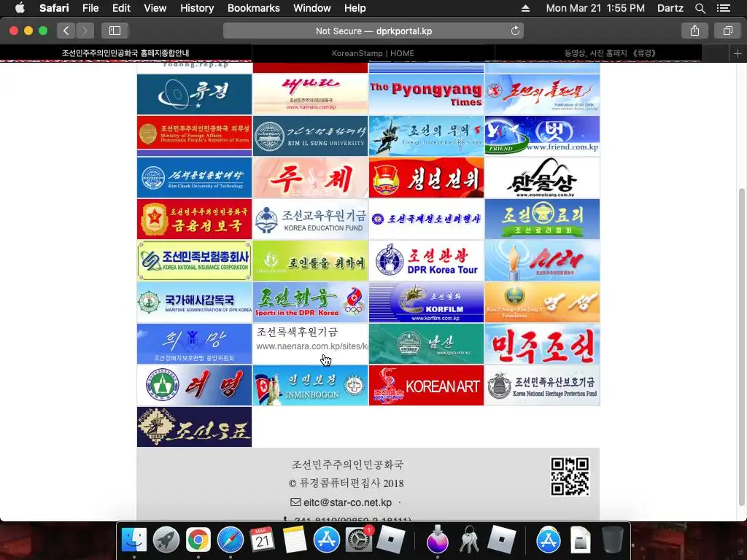
Task: Open Keychain Access keys icon in Dock
Action: coord(469,540)
